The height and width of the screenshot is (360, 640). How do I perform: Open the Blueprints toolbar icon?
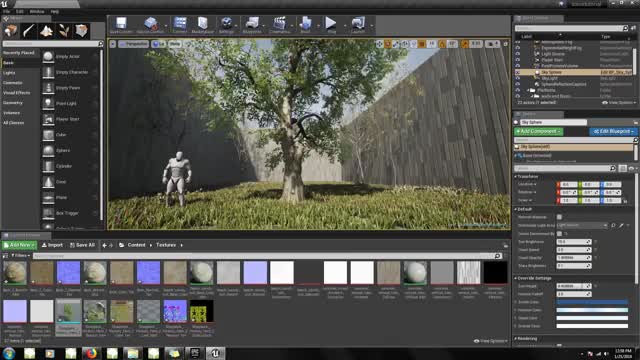[x=252, y=25]
